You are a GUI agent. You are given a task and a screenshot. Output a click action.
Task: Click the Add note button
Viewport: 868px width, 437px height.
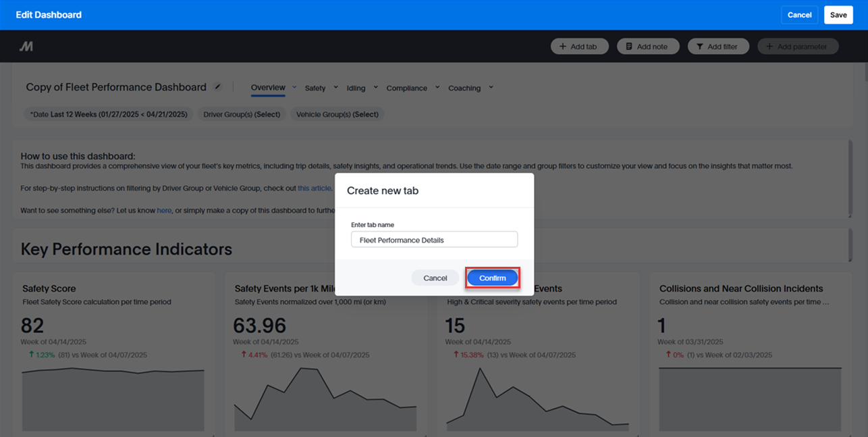646,47
